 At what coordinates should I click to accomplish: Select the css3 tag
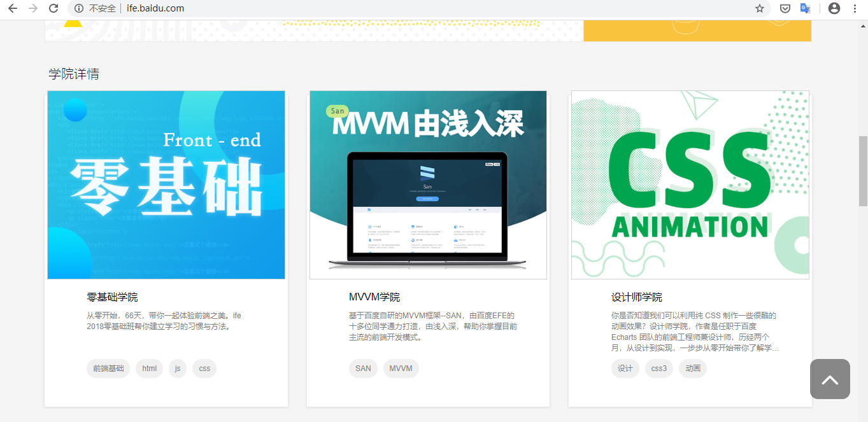[x=659, y=369]
